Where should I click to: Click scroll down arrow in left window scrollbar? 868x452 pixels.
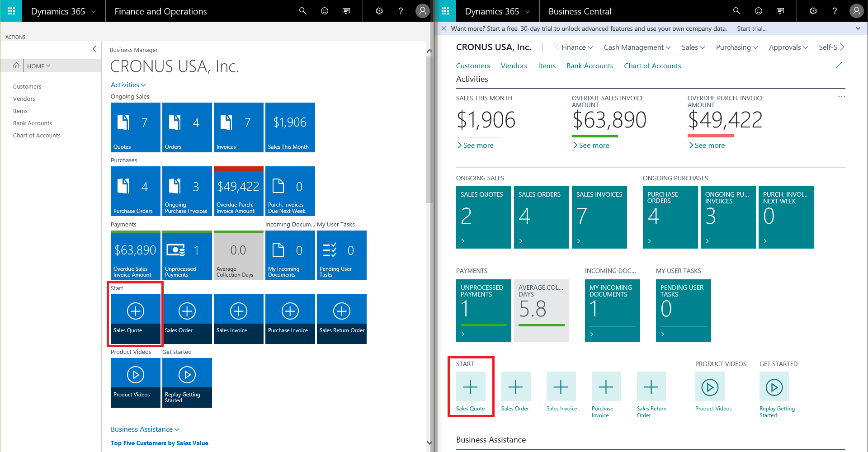(x=429, y=443)
